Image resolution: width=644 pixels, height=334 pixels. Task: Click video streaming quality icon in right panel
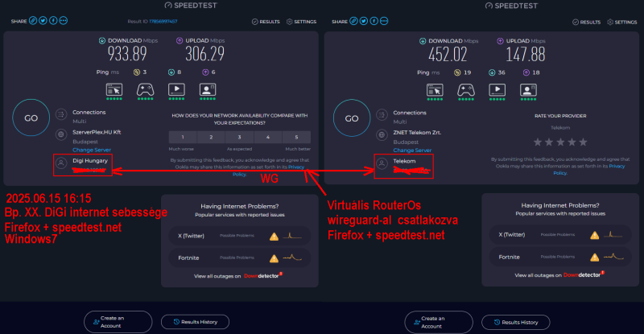(x=497, y=91)
